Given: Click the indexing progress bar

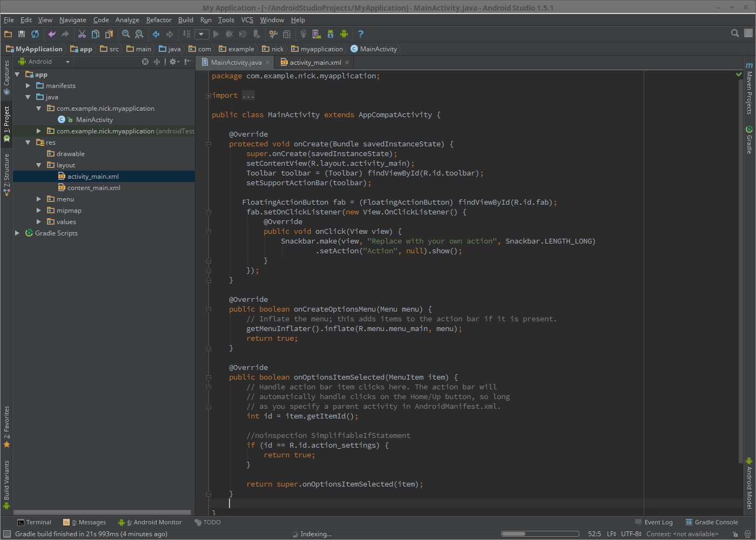Looking at the screenshot, I should click(541, 534).
